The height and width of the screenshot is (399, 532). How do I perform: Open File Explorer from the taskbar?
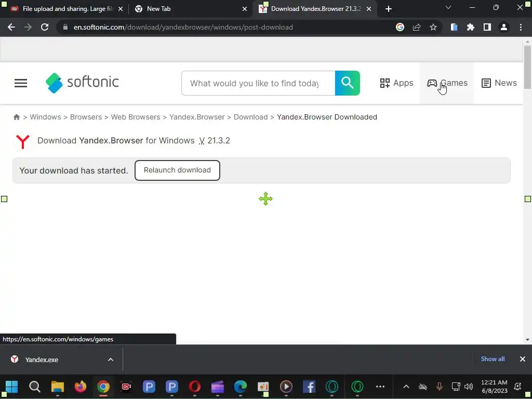[x=57, y=387]
